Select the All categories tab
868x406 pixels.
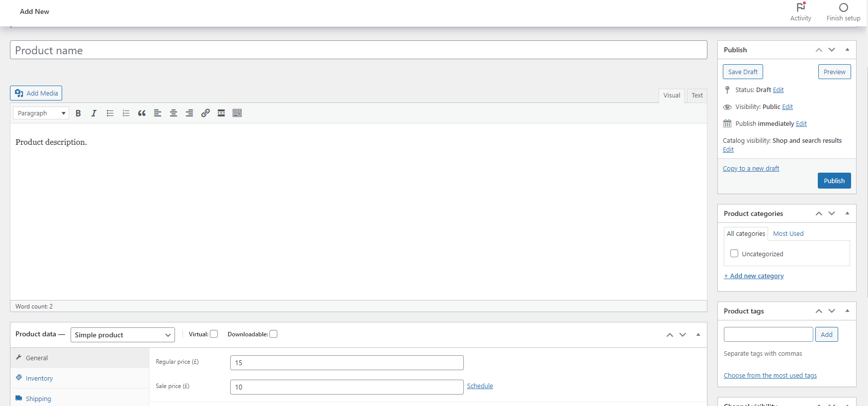coord(746,234)
